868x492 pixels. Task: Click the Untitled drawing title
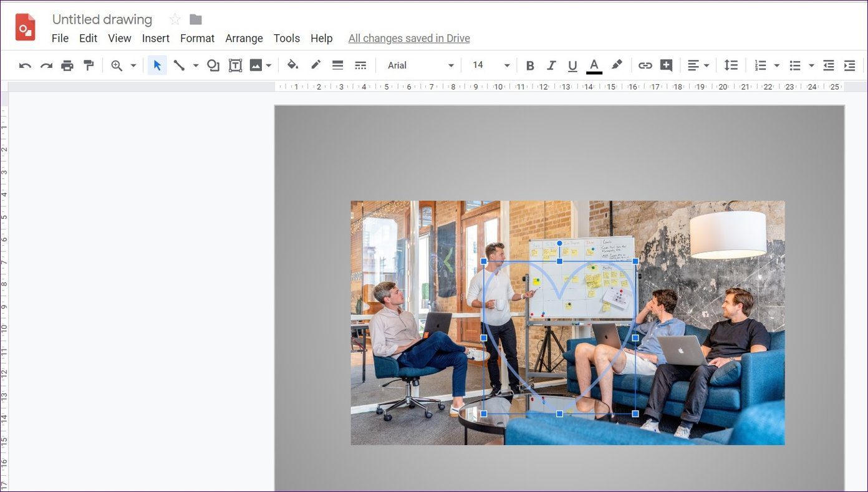pyautogui.click(x=102, y=19)
